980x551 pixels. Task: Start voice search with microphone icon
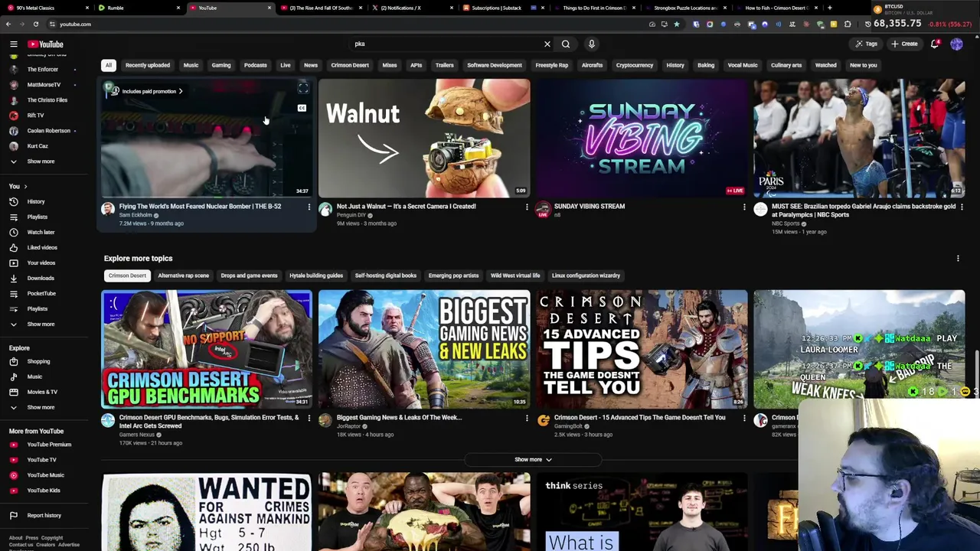[x=592, y=44]
